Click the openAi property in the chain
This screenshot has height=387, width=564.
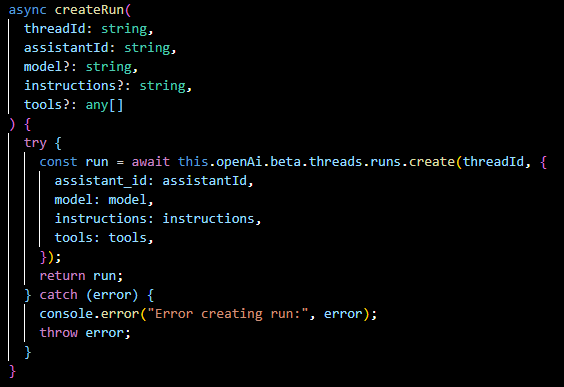[239, 162]
